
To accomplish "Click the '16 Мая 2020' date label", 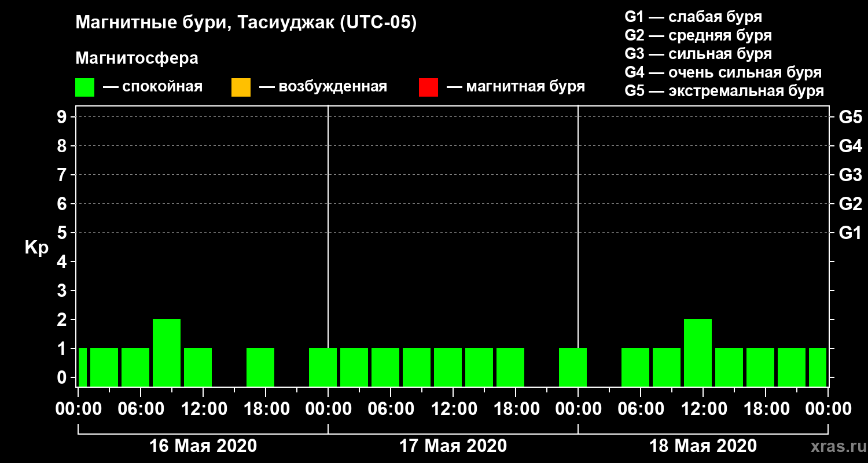I will click(203, 446).
